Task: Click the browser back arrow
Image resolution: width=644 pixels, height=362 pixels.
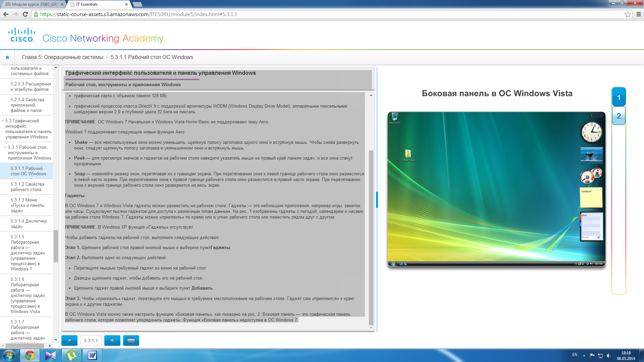Action: [x=6, y=14]
